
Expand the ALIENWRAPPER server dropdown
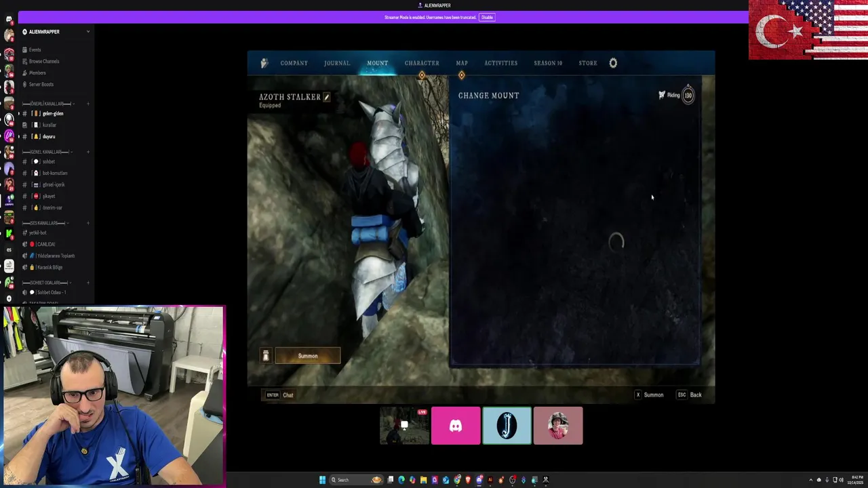(x=87, y=32)
